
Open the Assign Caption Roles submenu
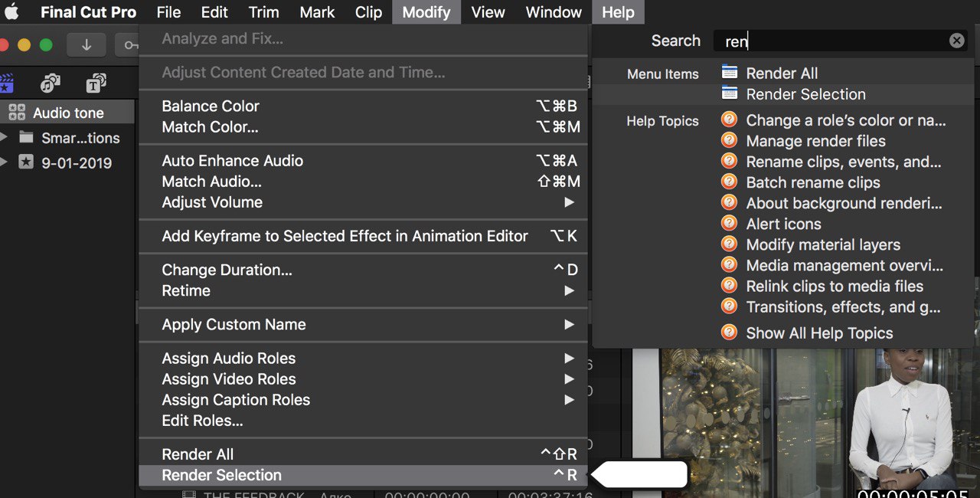click(x=363, y=399)
